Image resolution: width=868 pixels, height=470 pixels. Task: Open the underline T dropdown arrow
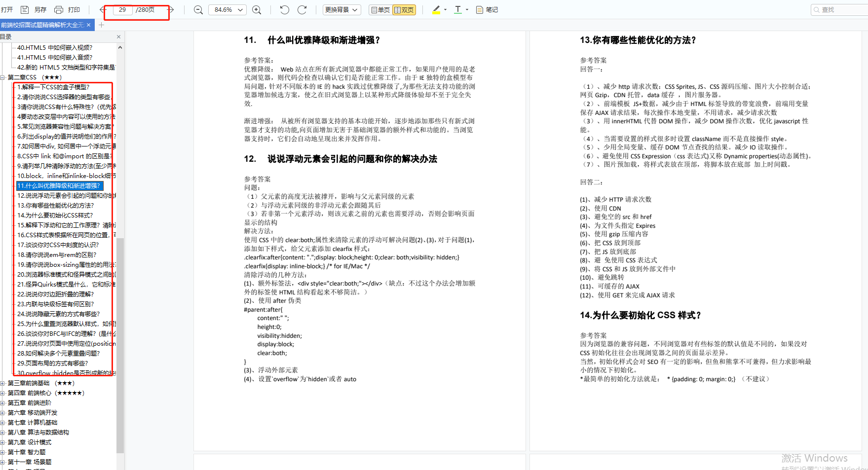coord(467,10)
